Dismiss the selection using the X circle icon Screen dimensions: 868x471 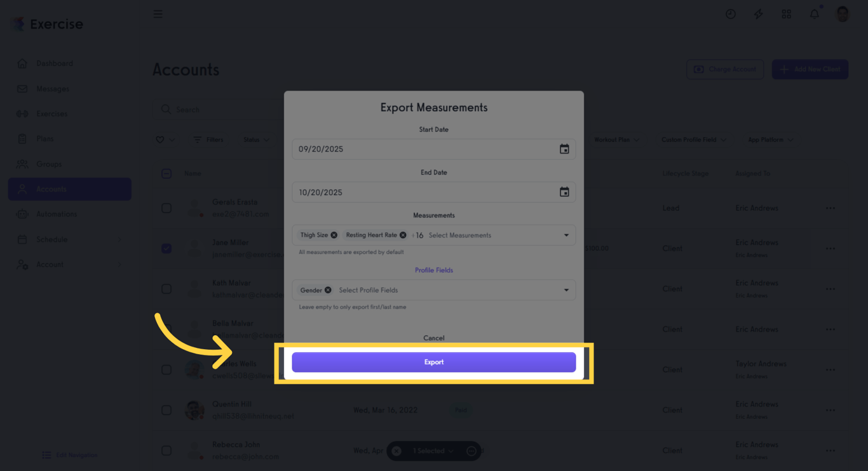click(397, 451)
